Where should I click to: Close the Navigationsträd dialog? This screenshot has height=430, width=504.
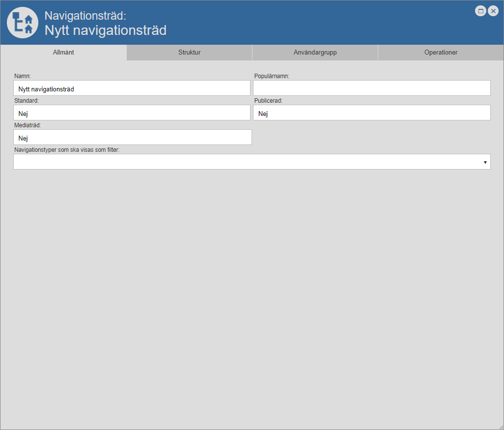[x=493, y=11]
